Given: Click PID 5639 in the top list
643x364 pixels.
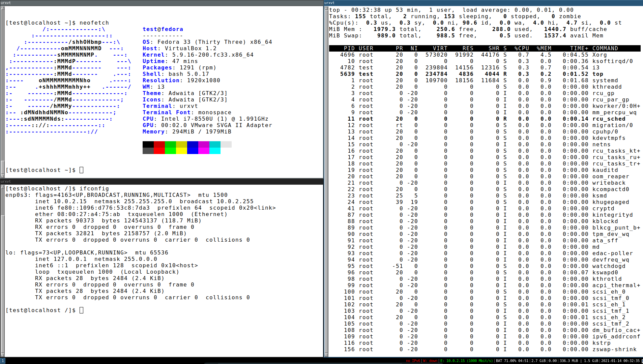Looking at the screenshot, I should coord(347,74).
